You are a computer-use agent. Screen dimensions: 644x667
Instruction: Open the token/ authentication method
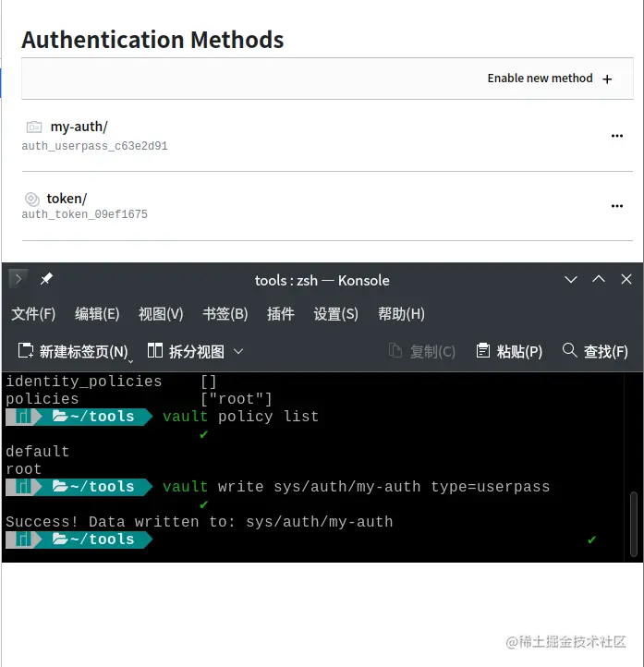67,199
